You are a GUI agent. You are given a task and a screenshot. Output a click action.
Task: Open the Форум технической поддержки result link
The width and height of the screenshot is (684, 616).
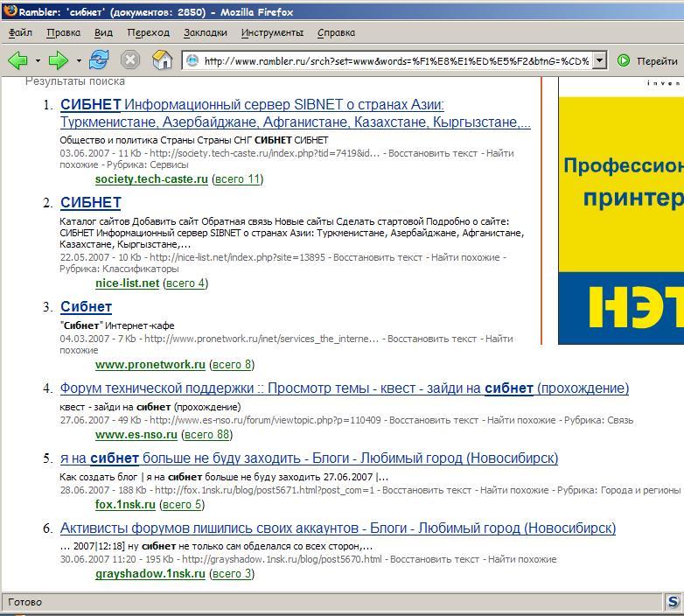(x=345, y=388)
